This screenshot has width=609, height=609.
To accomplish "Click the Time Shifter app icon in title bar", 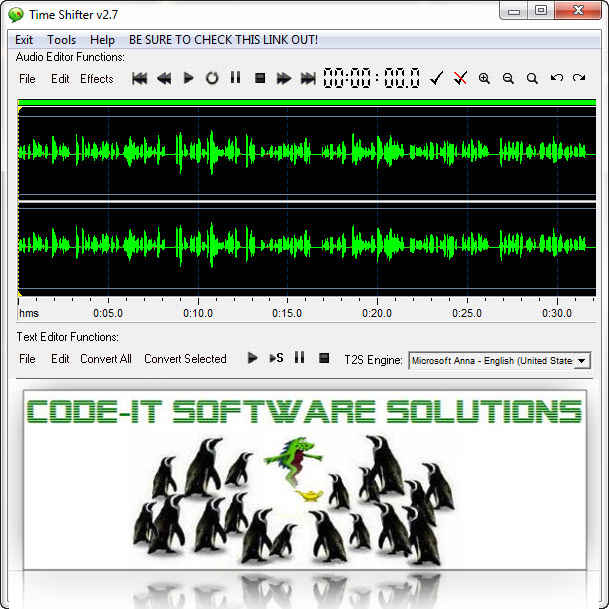I will point(16,15).
